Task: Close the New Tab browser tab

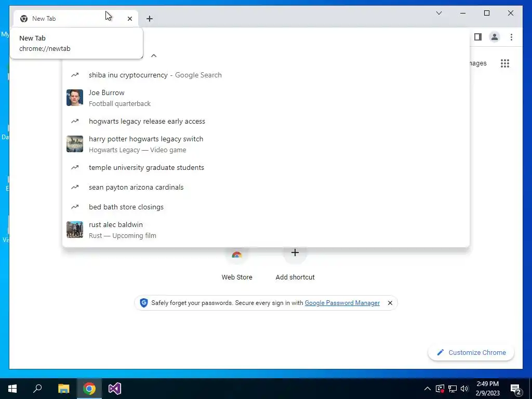Action: 129,19
